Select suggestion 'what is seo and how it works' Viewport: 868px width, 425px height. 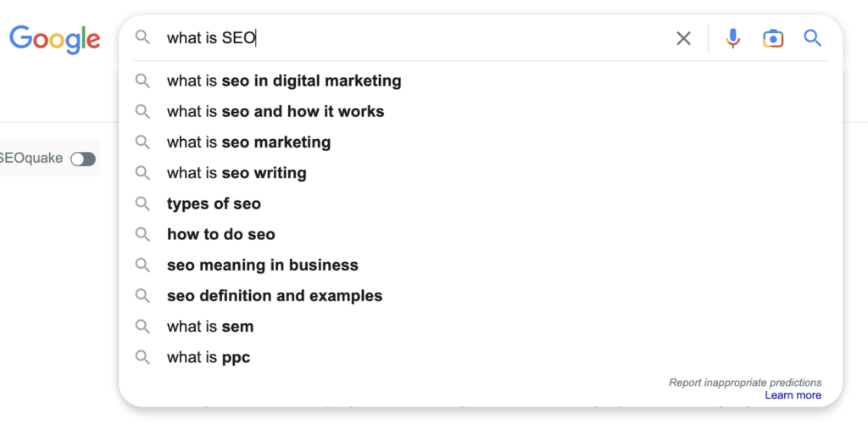[481, 111]
